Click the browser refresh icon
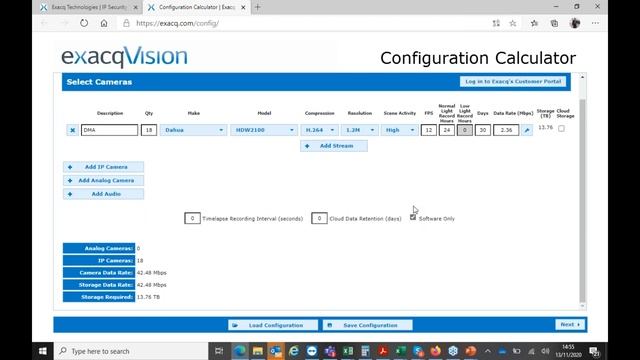Screen dimensions: 640x360 click(x=84, y=23)
